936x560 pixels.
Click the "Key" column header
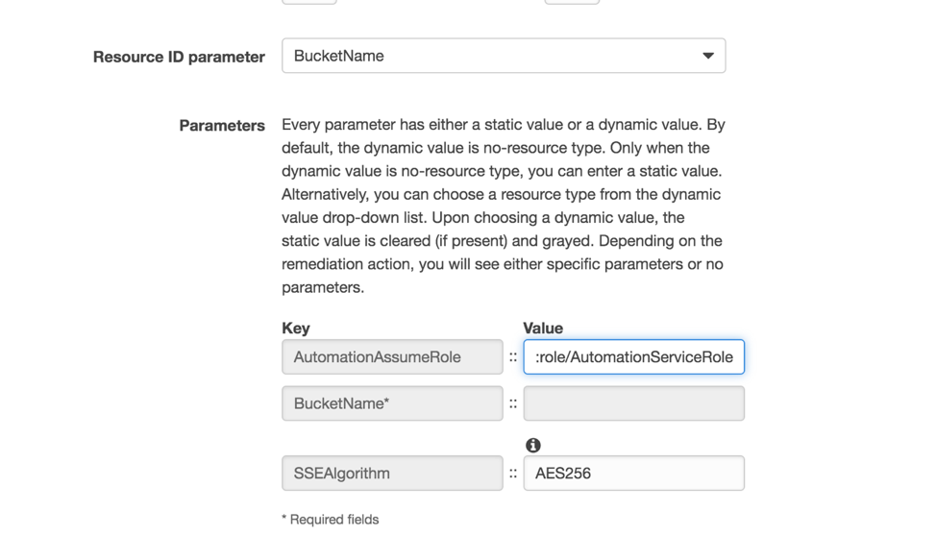296,329
